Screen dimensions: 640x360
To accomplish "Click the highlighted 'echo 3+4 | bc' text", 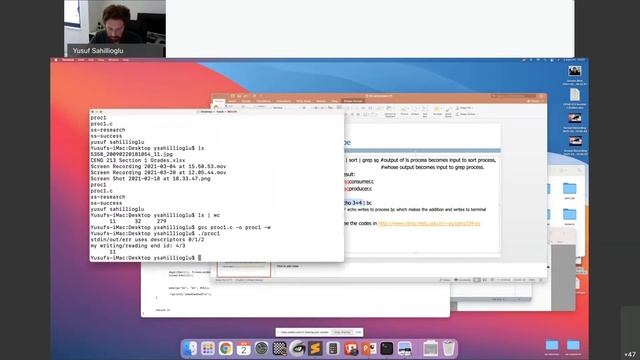I will coord(358,203).
